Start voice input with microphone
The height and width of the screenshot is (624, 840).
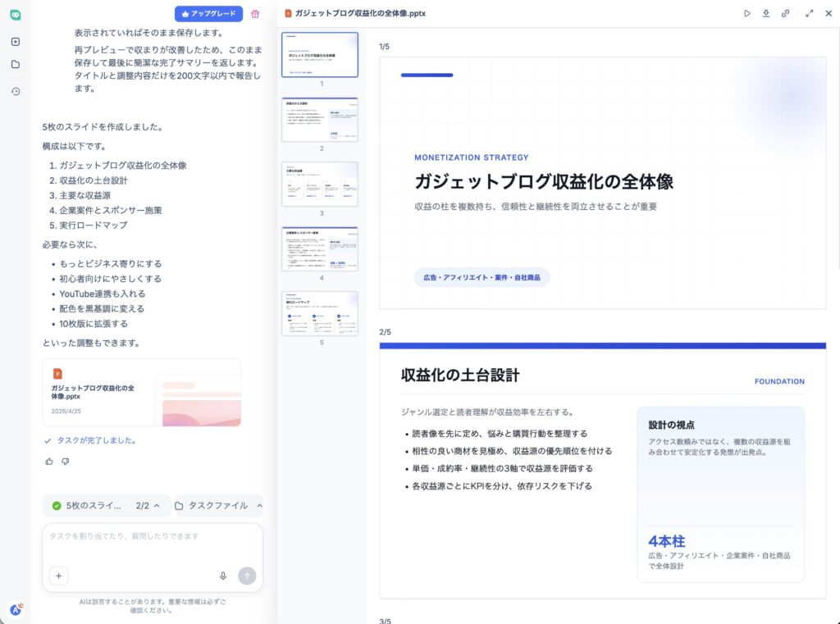click(223, 576)
